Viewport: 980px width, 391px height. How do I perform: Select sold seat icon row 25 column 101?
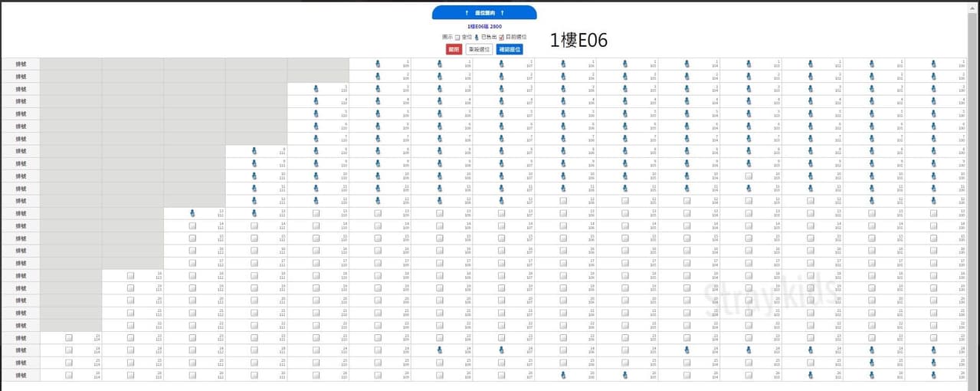point(872,362)
